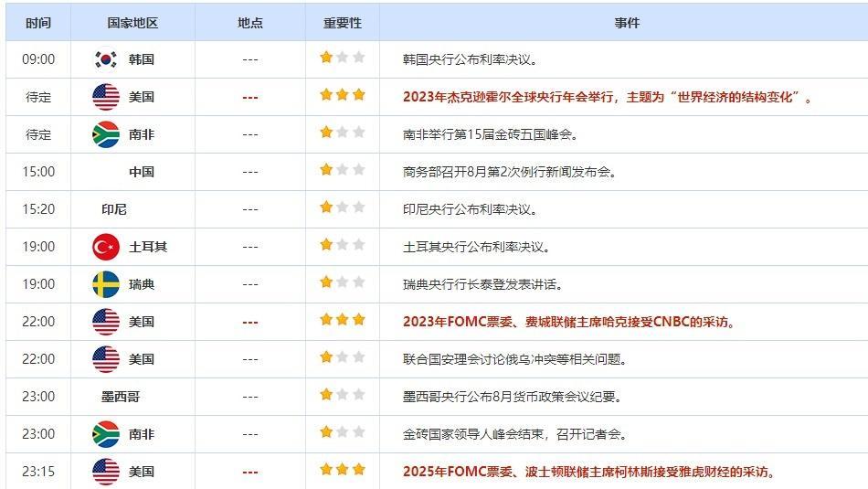Click the 墨西哥 country cell
Image resolution: width=868 pixels, height=489 pixels.
click(x=121, y=397)
